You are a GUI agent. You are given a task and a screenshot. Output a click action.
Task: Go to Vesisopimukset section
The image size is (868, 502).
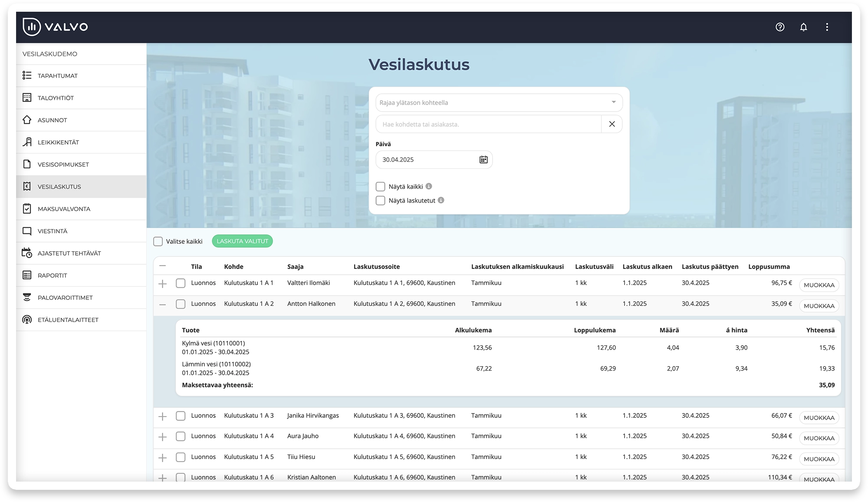[x=81, y=164]
